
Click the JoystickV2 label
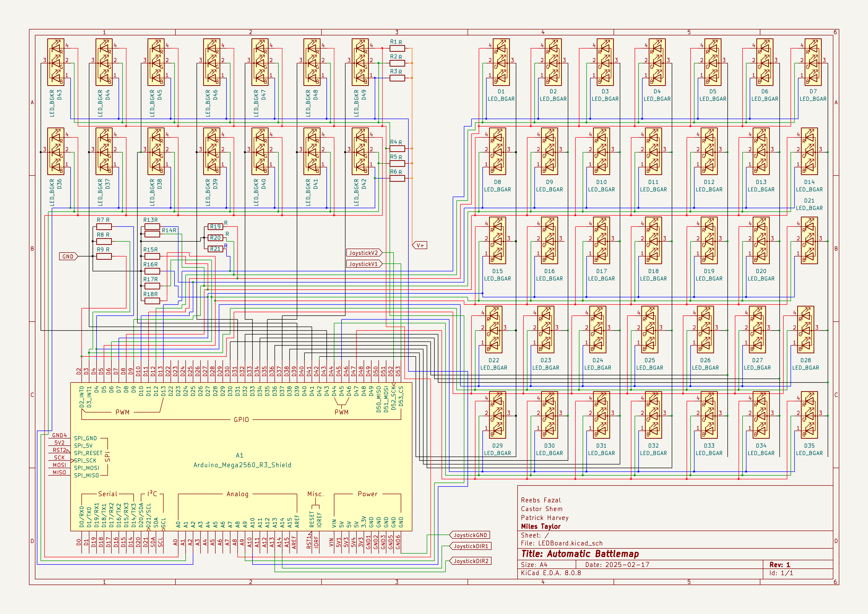tap(364, 253)
